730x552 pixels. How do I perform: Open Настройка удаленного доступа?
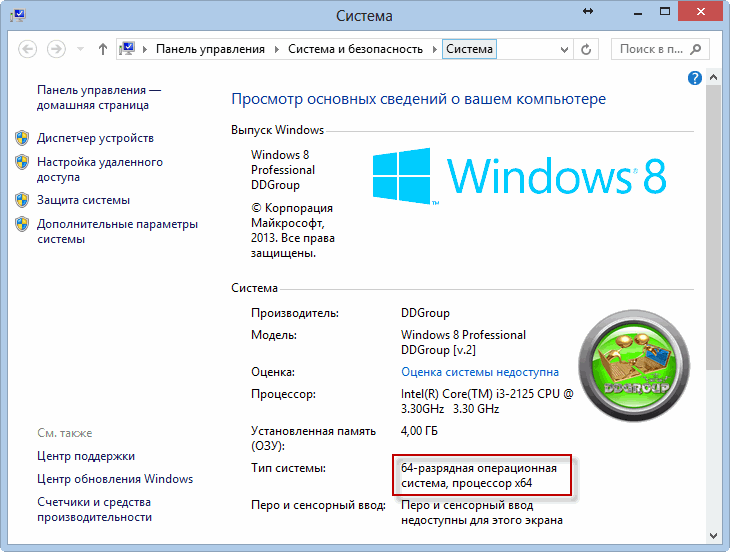tap(100, 169)
